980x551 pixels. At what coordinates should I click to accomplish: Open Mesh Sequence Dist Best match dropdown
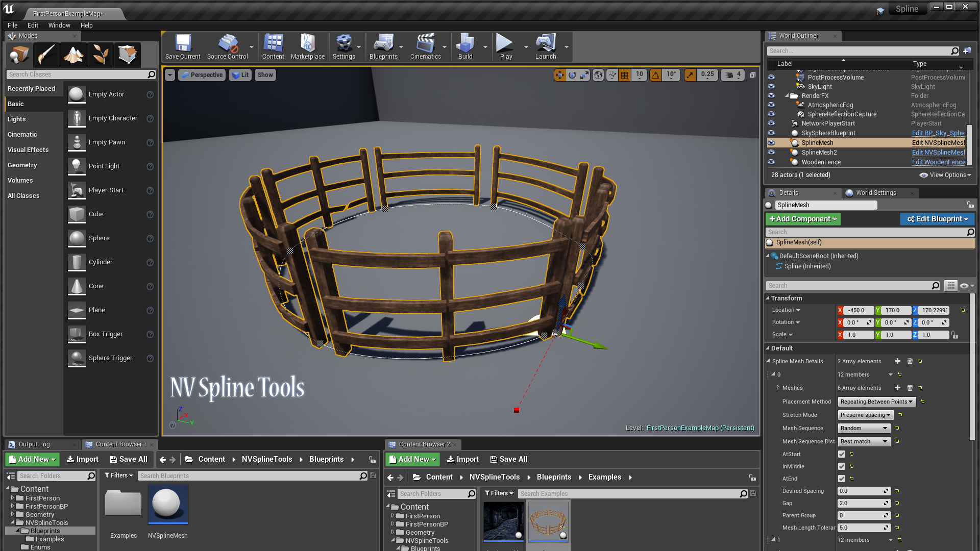864,441
